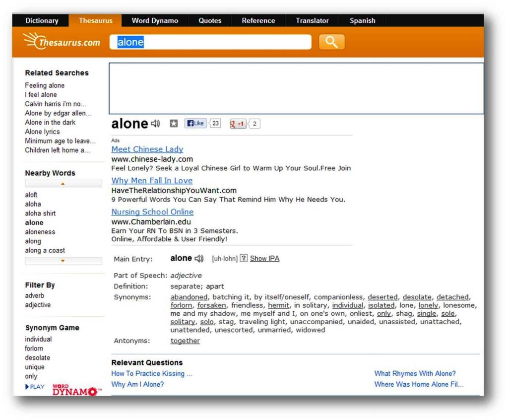Click Show IPA link
Image resolution: width=508 pixels, height=420 pixels.
[265, 259]
